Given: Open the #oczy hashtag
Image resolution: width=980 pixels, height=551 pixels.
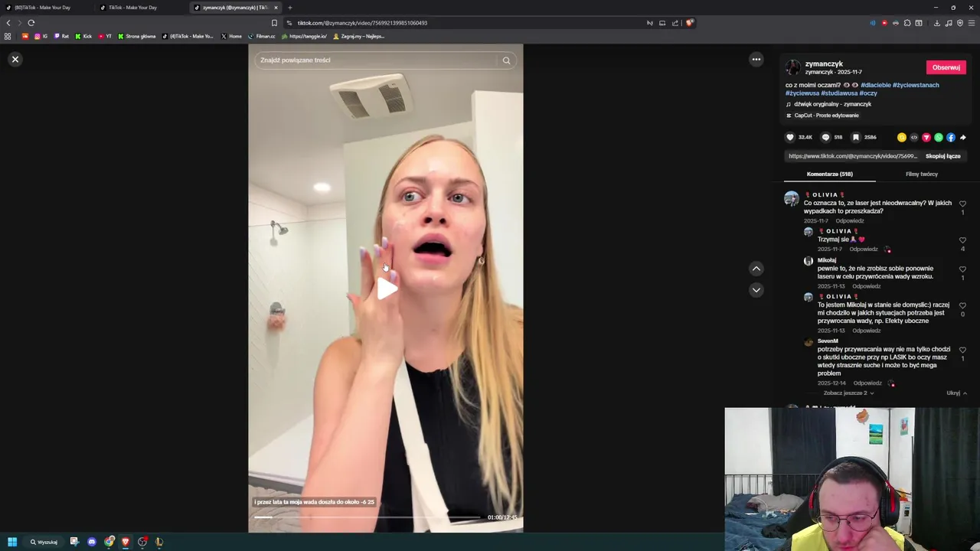Looking at the screenshot, I should click(x=868, y=93).
